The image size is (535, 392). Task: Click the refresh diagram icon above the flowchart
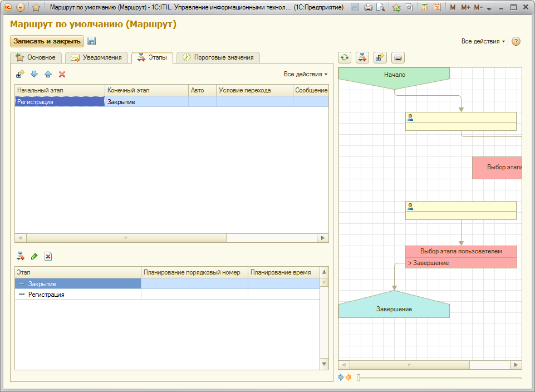345,57
